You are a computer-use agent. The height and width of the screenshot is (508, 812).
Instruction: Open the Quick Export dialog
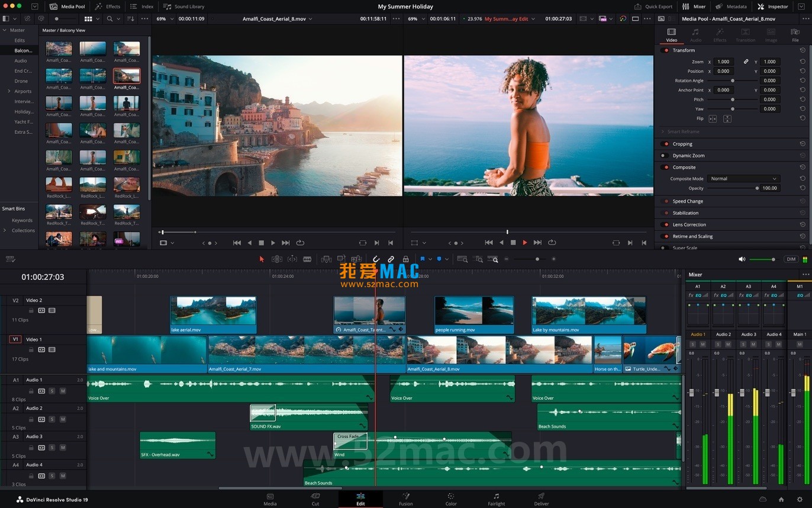pyautogui.click(x=654, y=7)
